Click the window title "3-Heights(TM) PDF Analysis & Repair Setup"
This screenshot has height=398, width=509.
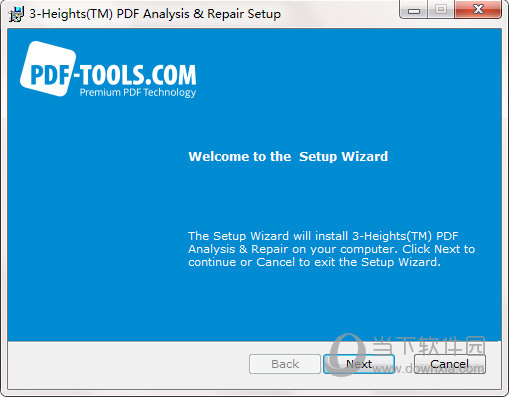pos(155,14)
